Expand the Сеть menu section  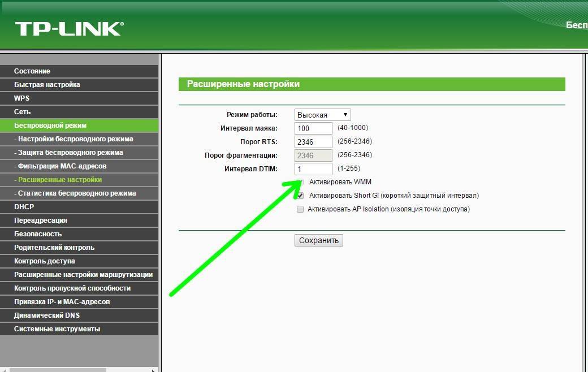pos(23,112)
